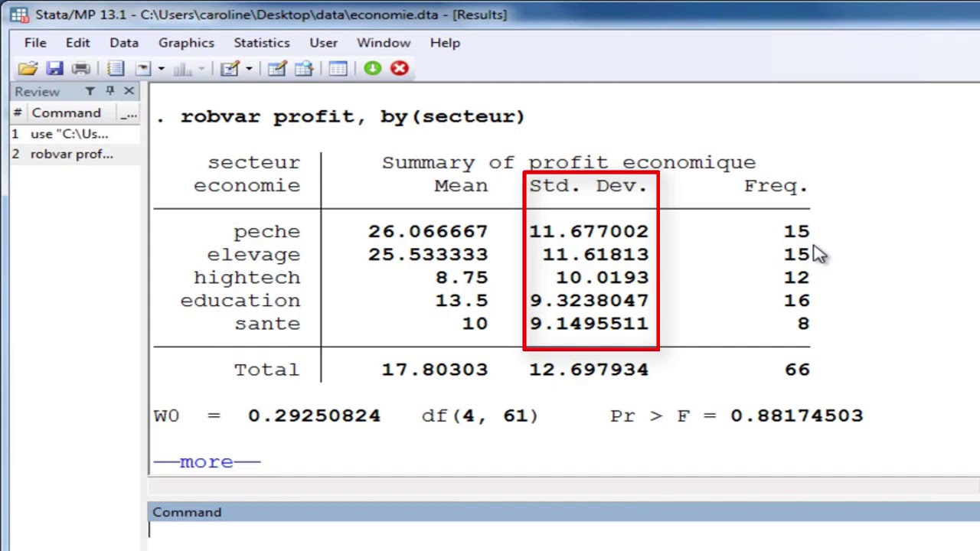This screenshot has height=551, width=980.
Task: Open the Graphics menu
Action: pyautogui.click(x=186, y=43)
